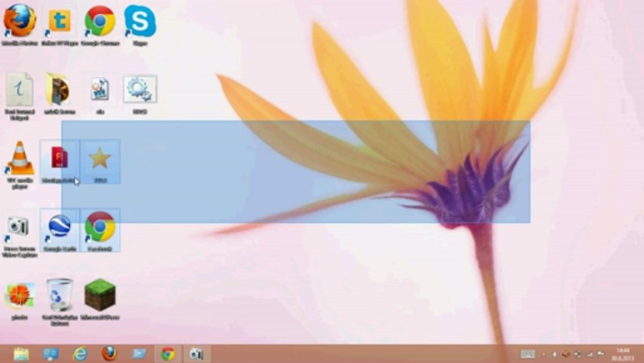
Task: Open the text document with cursive 't'
Action: click(20, 90)
